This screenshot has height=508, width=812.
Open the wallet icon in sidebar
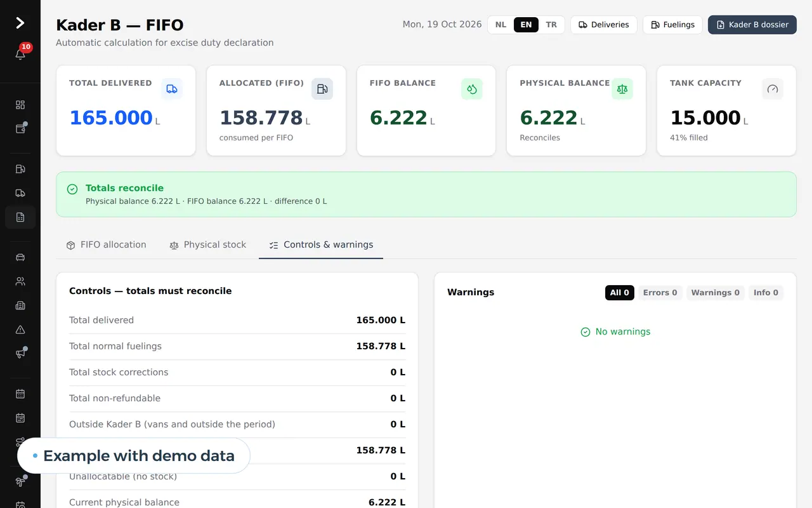point(20,129)
